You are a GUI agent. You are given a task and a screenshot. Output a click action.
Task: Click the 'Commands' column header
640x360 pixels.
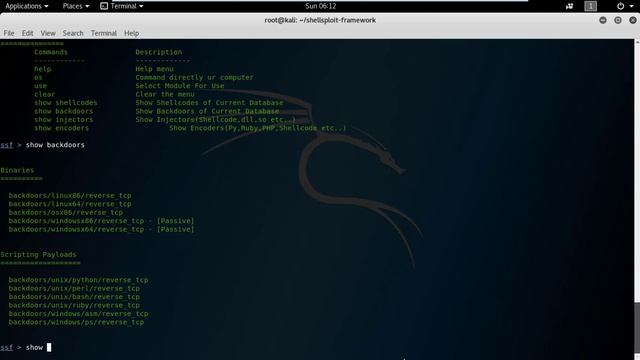click(51, 52)
